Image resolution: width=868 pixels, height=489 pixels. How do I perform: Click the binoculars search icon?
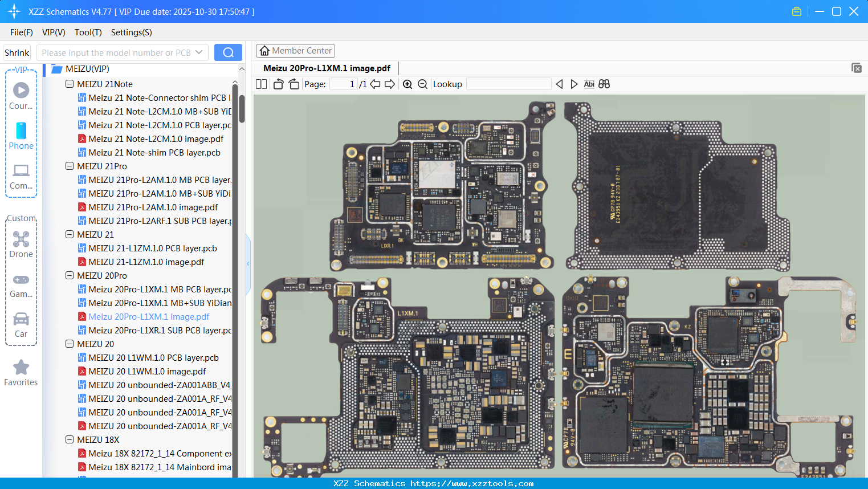[604, 84]
